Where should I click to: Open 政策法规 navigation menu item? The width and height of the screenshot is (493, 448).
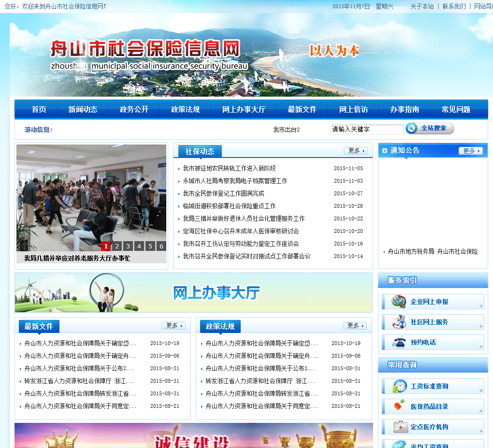[185, 109]
